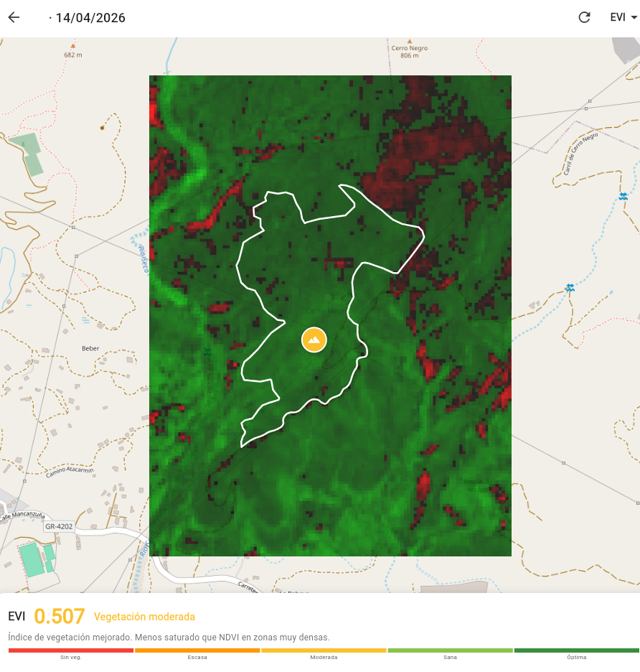Click the red 'Sin veg.' legend bar

(x=71, y=650)
